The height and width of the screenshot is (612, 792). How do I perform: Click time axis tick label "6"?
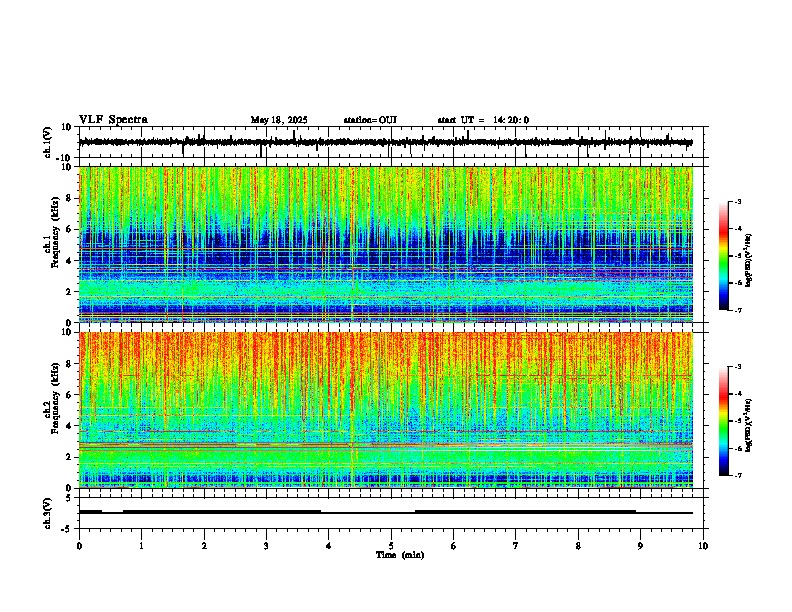point(453,545)
